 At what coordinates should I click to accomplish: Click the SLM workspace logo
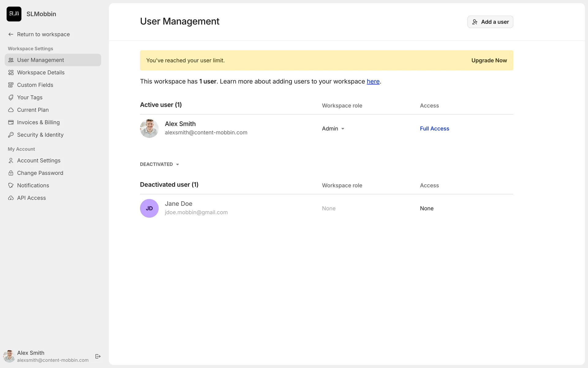pyautogui.click(x=14, y=14)
